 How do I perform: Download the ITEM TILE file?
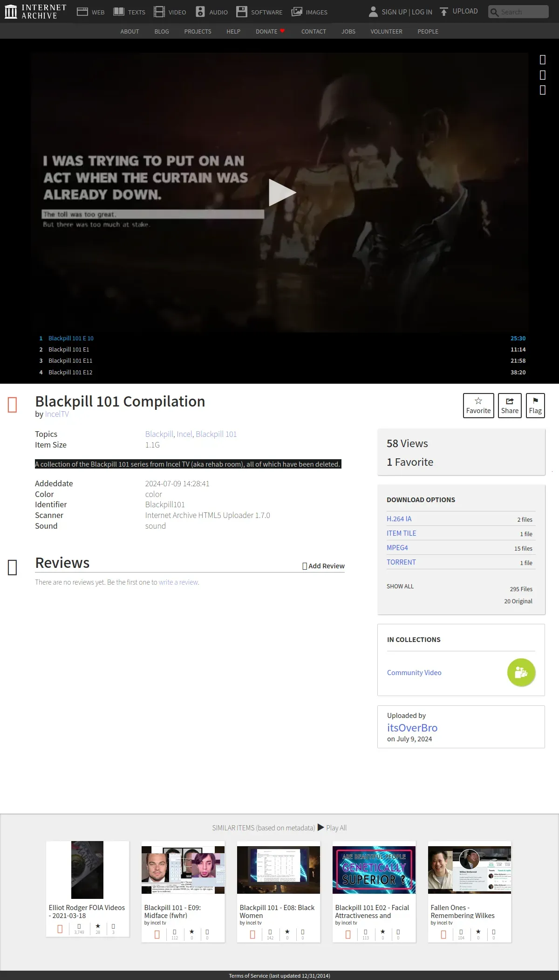coord(402,533)
